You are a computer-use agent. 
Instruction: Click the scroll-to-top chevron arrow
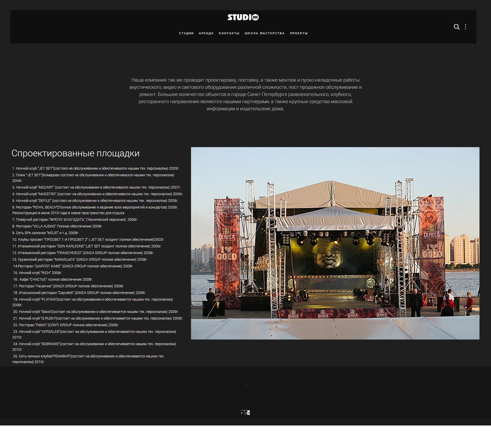coord(245,386)
